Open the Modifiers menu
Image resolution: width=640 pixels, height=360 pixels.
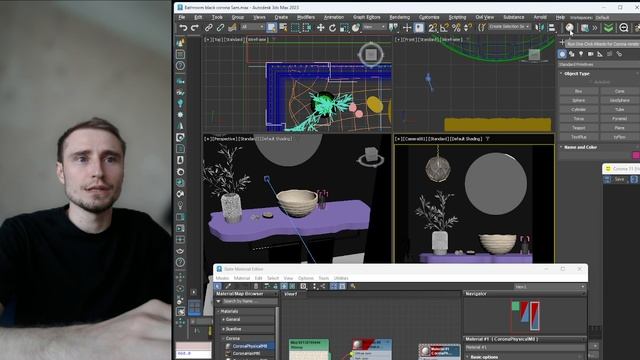[x=306, y=17]
